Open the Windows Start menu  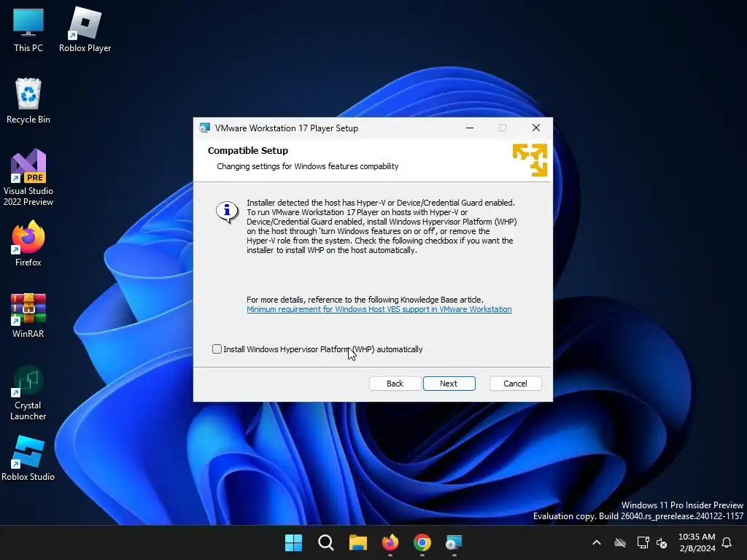(293, 542)
